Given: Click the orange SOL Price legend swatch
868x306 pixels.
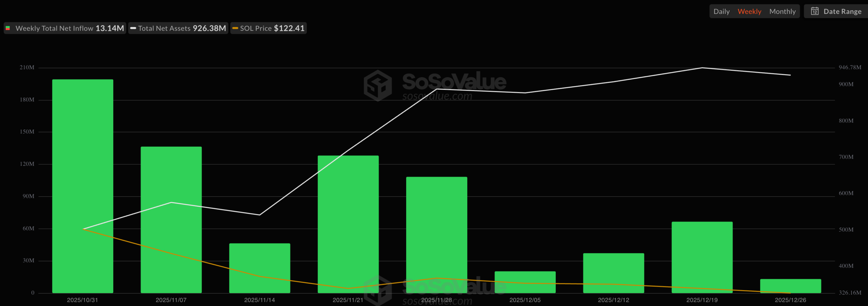Looking at the screenshot, I should [235, 28].
